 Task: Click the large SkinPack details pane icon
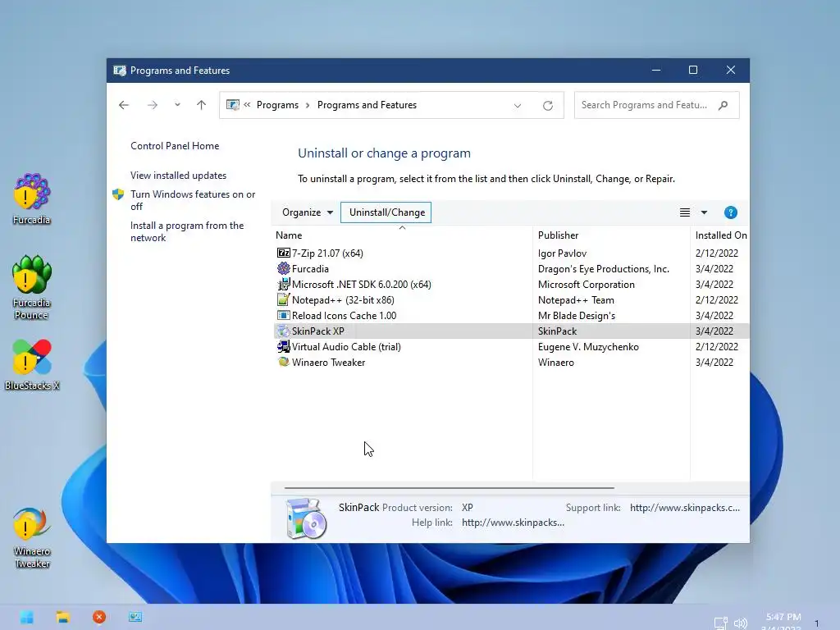tap(307, 518)
